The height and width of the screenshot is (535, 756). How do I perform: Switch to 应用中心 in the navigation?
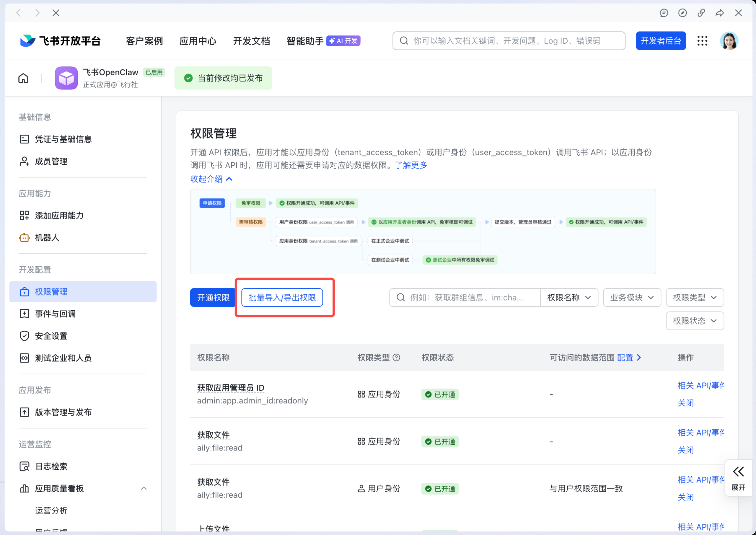point(198,40)
